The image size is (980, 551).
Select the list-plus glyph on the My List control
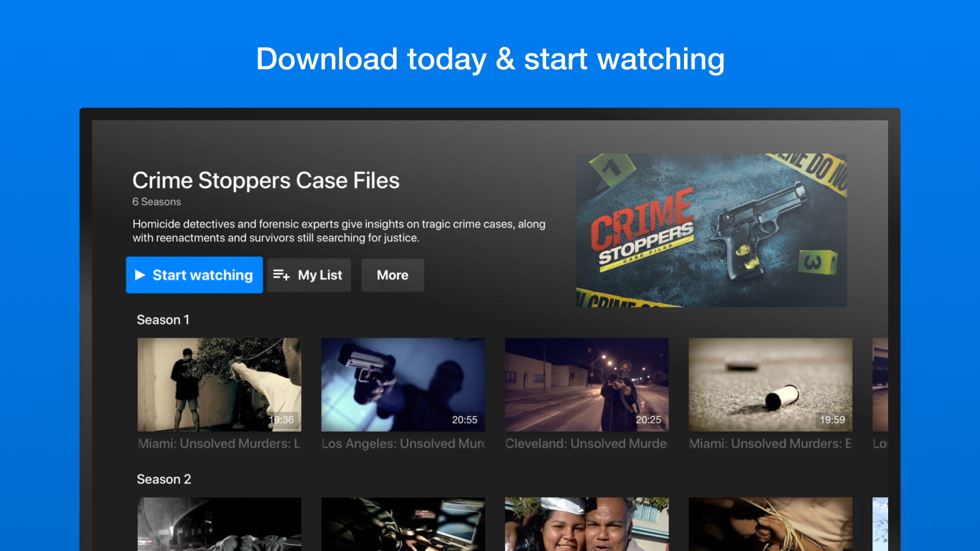coord(281,275)
